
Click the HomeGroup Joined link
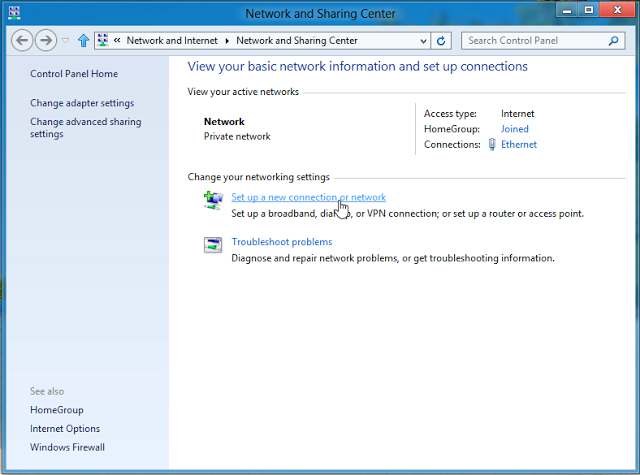tap(515, 129)
